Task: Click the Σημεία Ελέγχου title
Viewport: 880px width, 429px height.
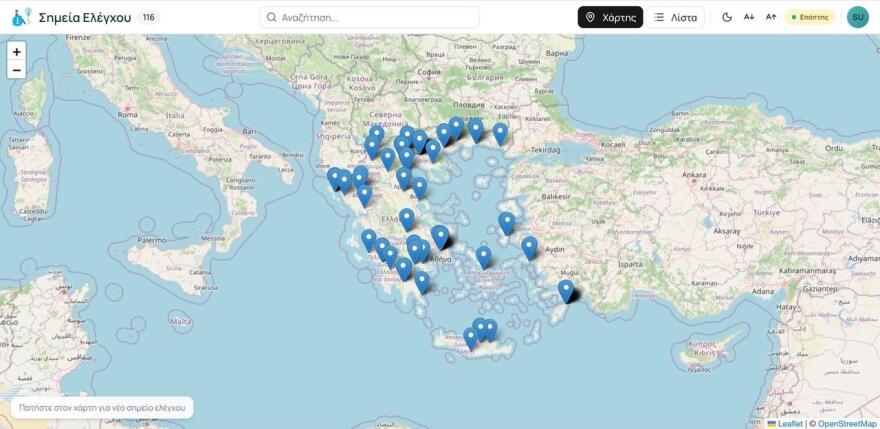Action: pos(85,17)
